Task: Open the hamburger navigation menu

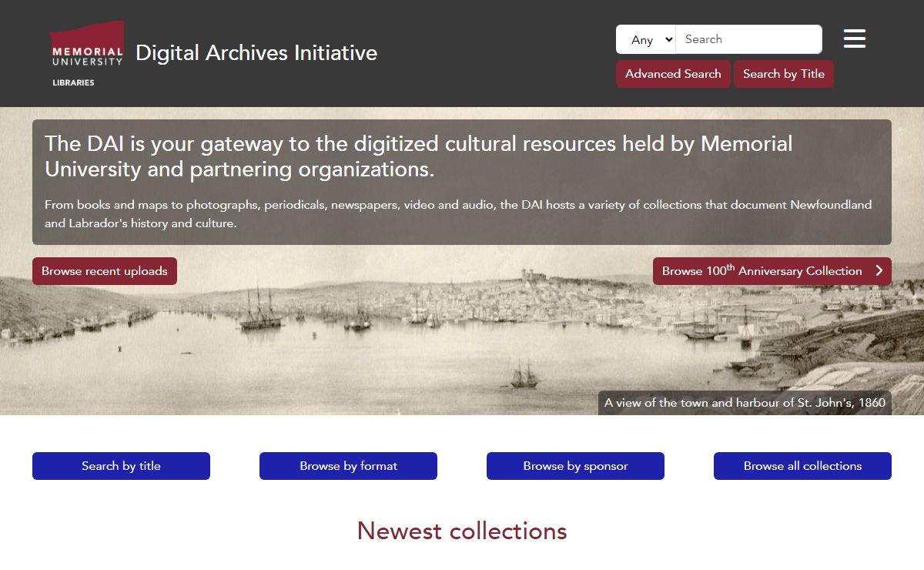Action: point(854,39)
